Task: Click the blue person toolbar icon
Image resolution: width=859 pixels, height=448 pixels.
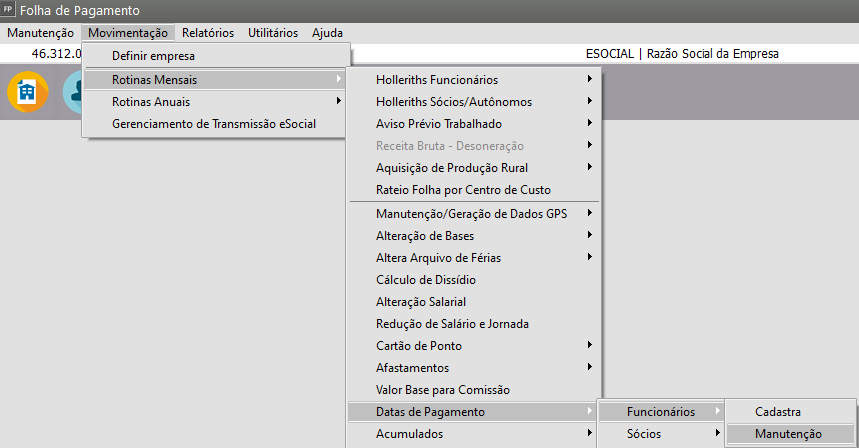Action: (x=72, y=92)
